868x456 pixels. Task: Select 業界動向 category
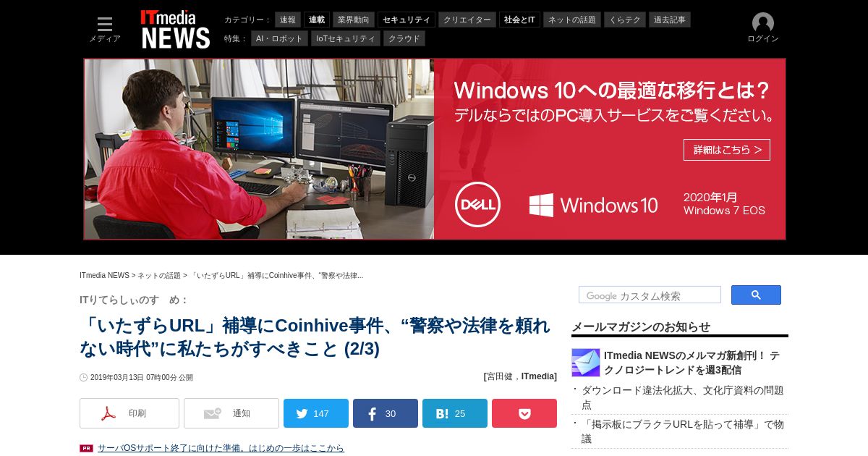click(354, 20)
